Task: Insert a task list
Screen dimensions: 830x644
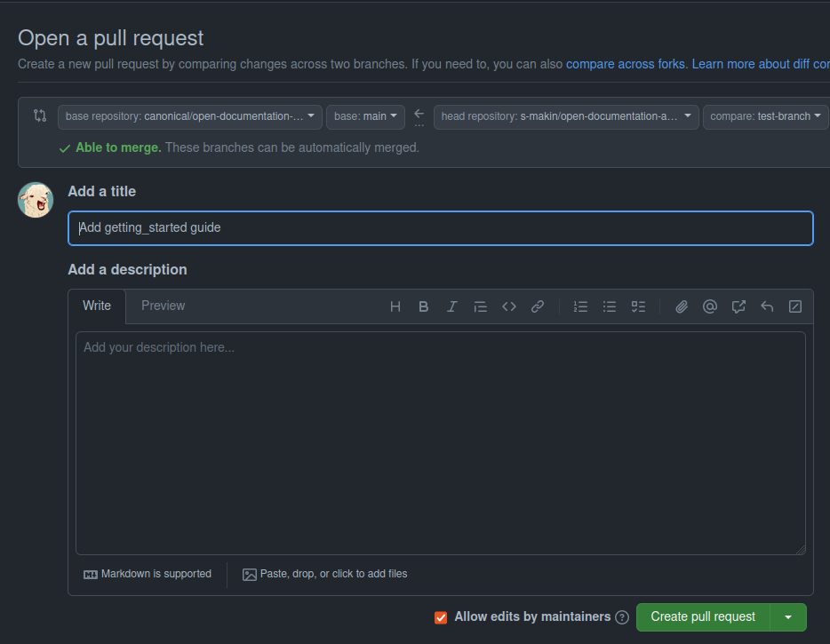Action: pos(638,306)
